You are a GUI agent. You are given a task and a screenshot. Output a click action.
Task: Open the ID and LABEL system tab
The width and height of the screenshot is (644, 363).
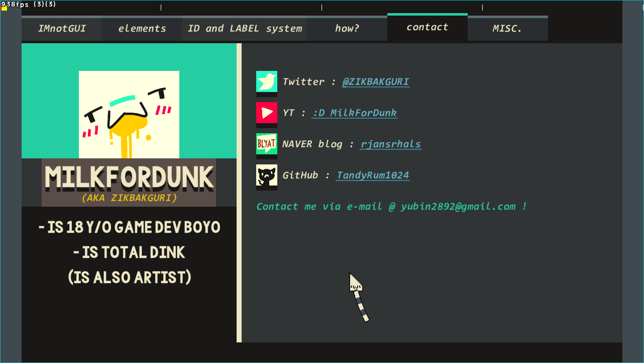coord(245,29)
